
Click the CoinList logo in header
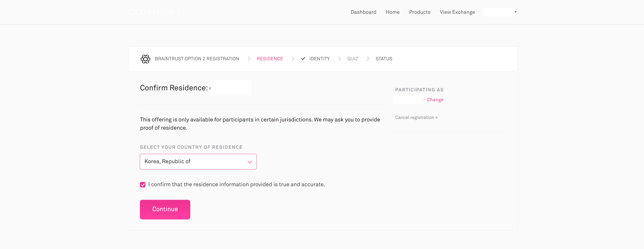click(155, 12)
